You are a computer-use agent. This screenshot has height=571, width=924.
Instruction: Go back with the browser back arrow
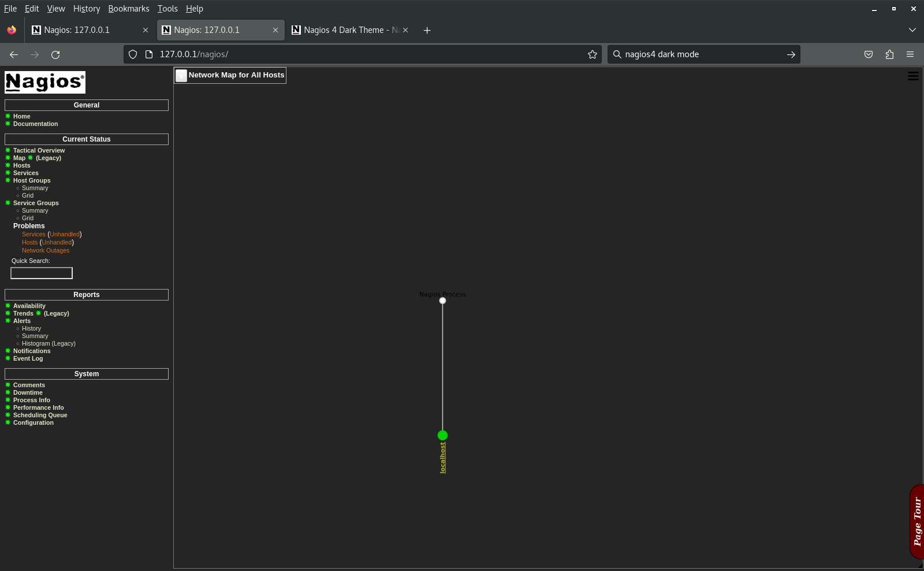point(14,54)
